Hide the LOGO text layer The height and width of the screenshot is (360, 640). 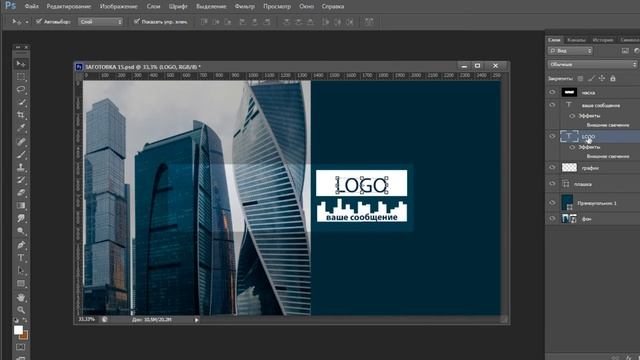[552, 136]
